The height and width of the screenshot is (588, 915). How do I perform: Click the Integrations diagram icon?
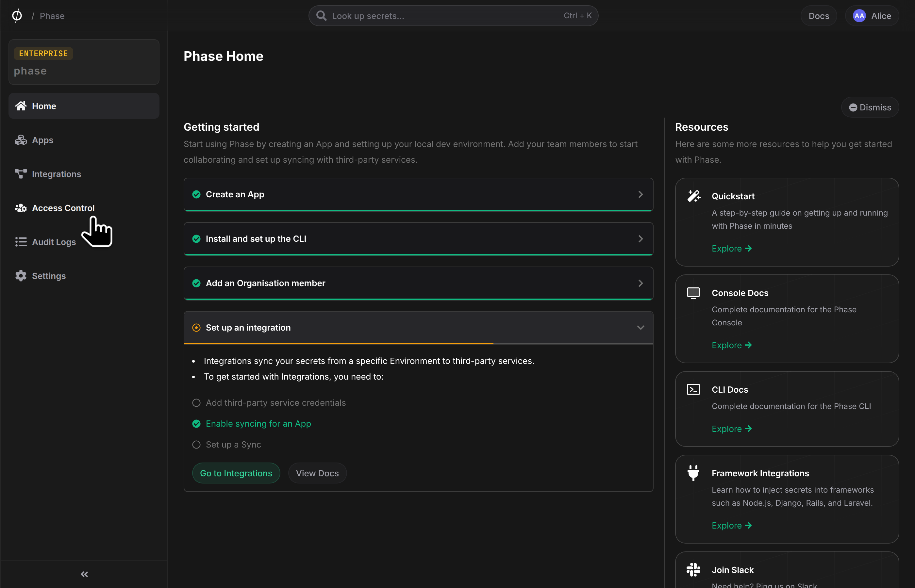[21, 174]
